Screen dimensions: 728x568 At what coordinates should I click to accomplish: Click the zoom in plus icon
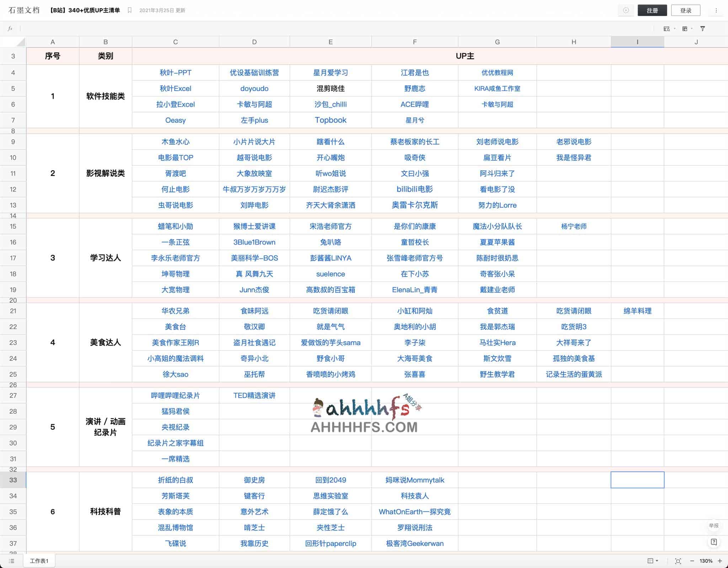[720, 561]
